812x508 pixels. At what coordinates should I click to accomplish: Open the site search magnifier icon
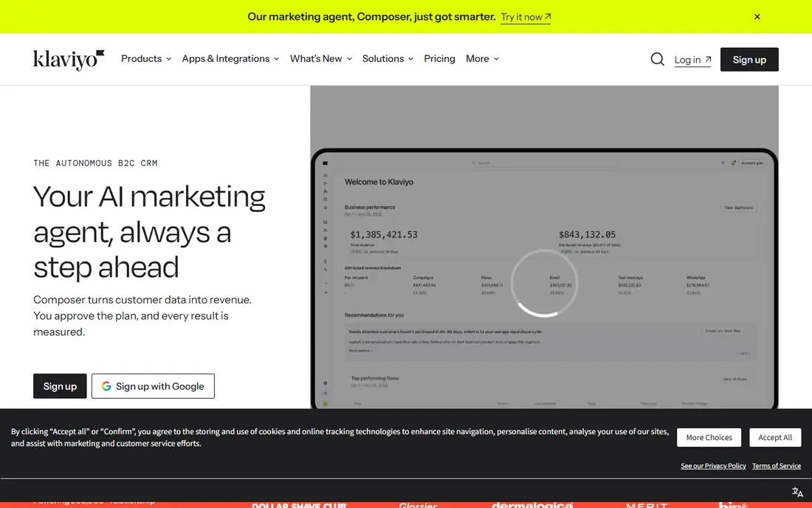pos(657,59)
